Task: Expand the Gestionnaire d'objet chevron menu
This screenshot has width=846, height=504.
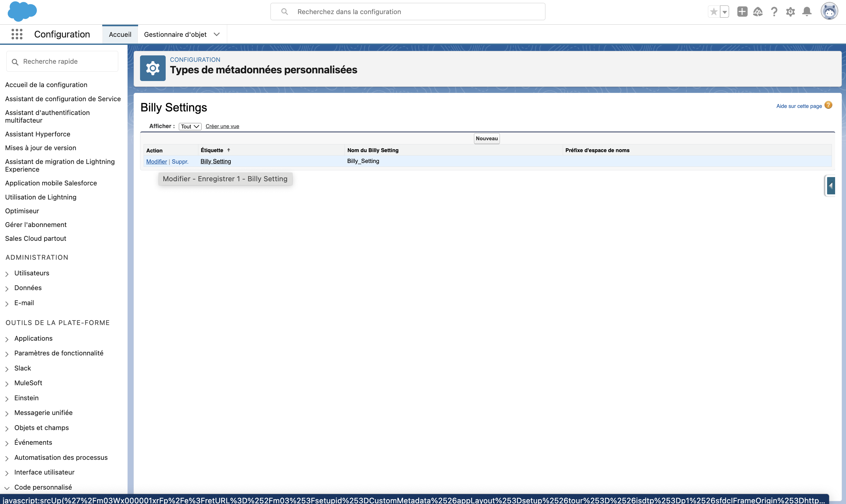Action: [x=217, y=34]
